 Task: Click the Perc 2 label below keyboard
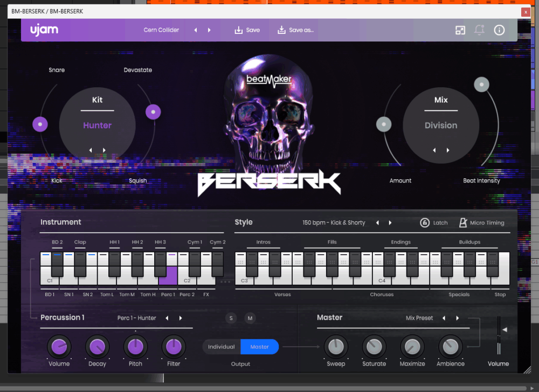[187, 295]
